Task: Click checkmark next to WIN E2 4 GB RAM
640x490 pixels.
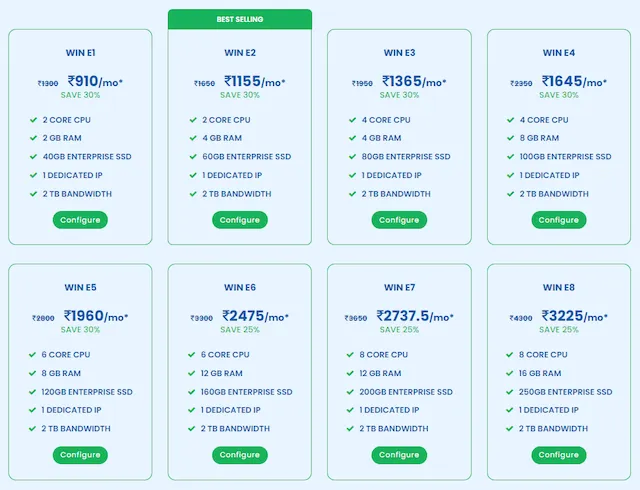Action: point(193,138)
